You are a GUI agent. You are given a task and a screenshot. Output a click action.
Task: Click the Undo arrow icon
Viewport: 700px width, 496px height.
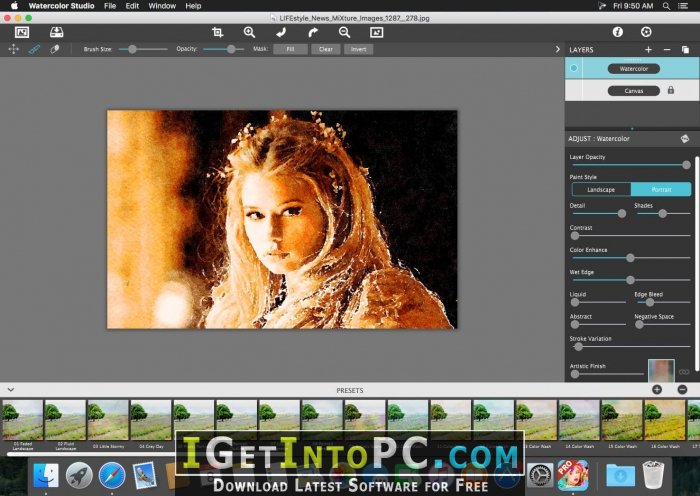click(x=281, y=32)
